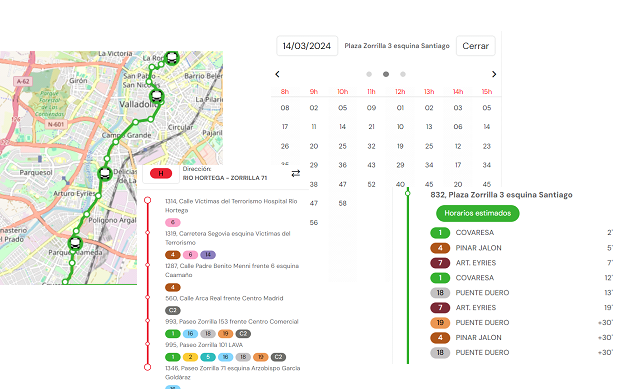Viewport: 621px width, 391px height.
Task: Click the 18 badge in PUENTE DUERO 13' row
Action: (440, 293)
